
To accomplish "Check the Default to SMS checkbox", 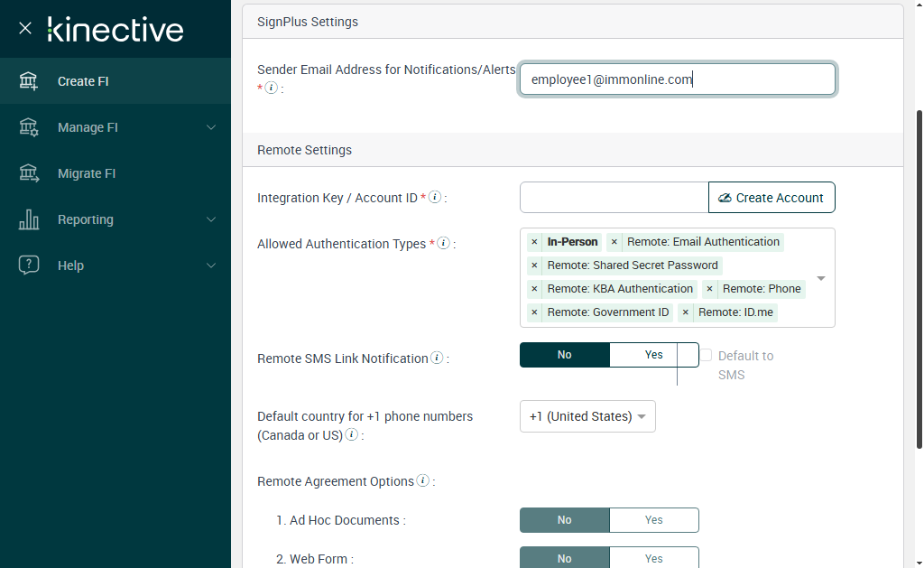I will (x=706, y=355).
